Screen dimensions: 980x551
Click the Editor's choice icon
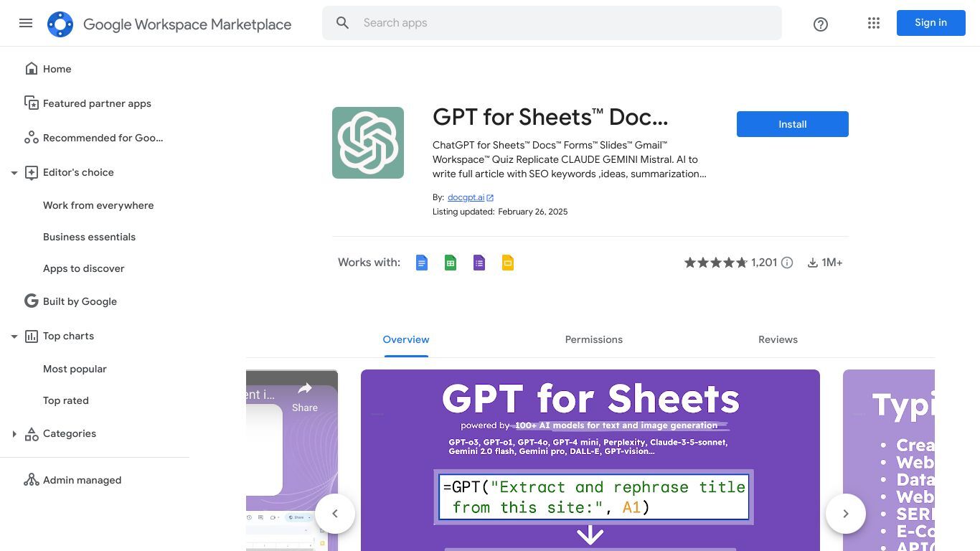[x=32, y=172]
